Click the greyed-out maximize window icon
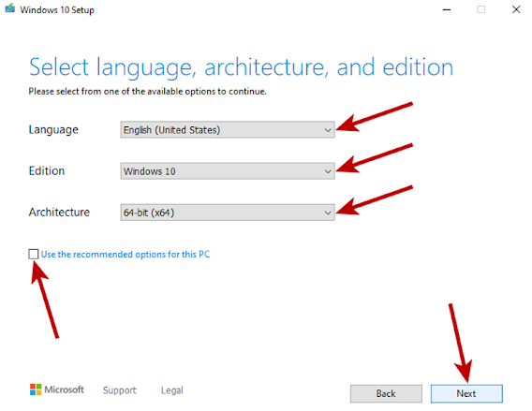 480,9
